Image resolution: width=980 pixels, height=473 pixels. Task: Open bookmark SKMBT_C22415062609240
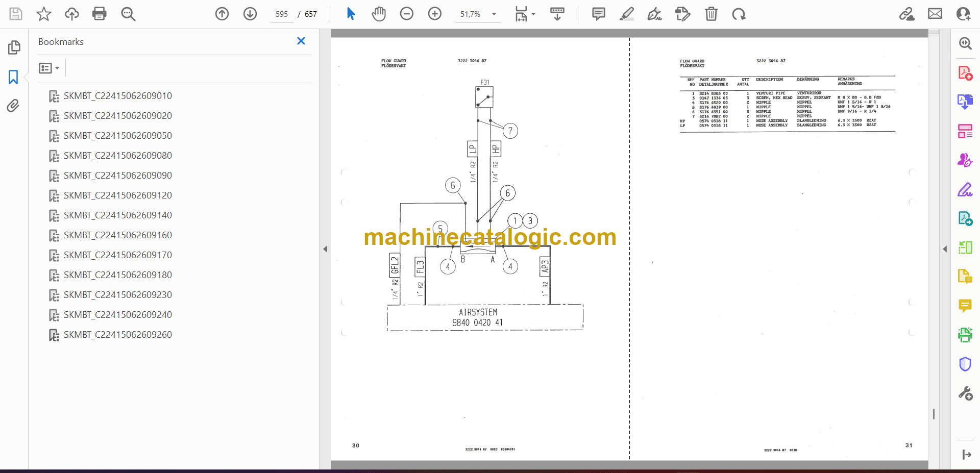click(118, 315)
